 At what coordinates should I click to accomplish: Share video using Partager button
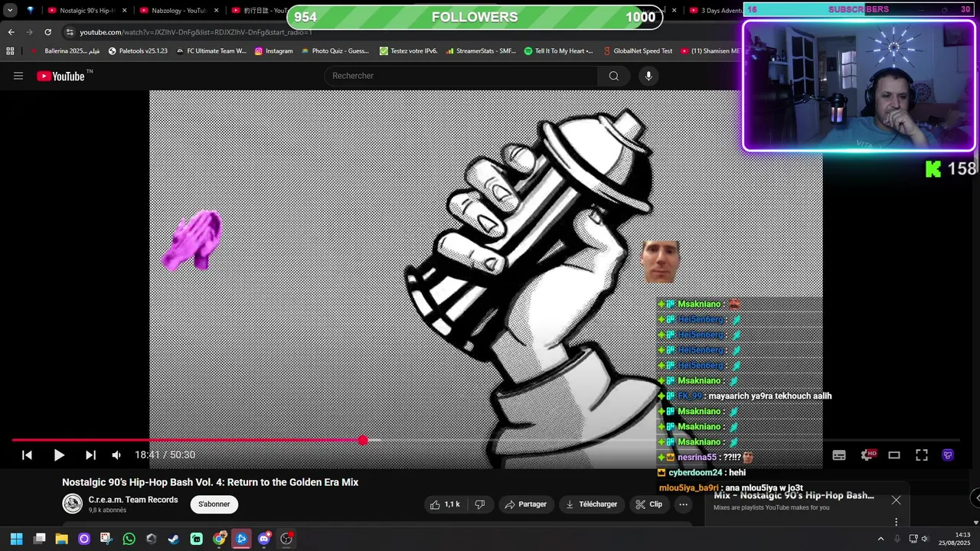(x=526, y=504)
